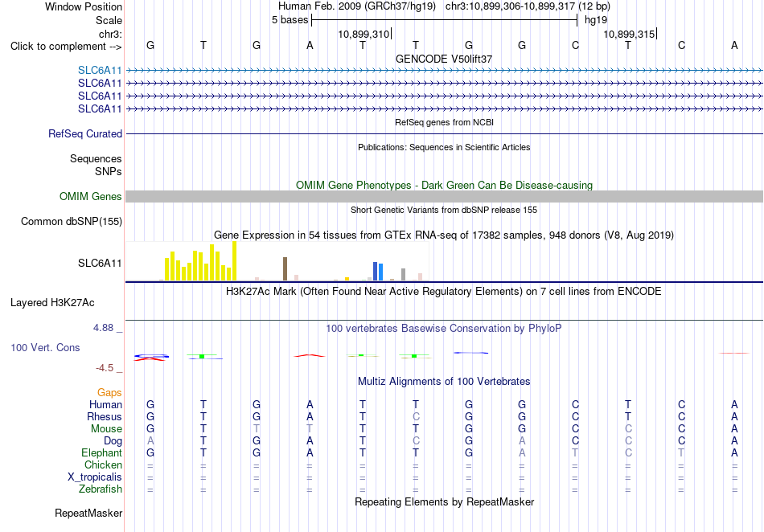
Task: Click the light-blue SLC6A11 GENCODE transcript label
Action: (x=100, y=70)
